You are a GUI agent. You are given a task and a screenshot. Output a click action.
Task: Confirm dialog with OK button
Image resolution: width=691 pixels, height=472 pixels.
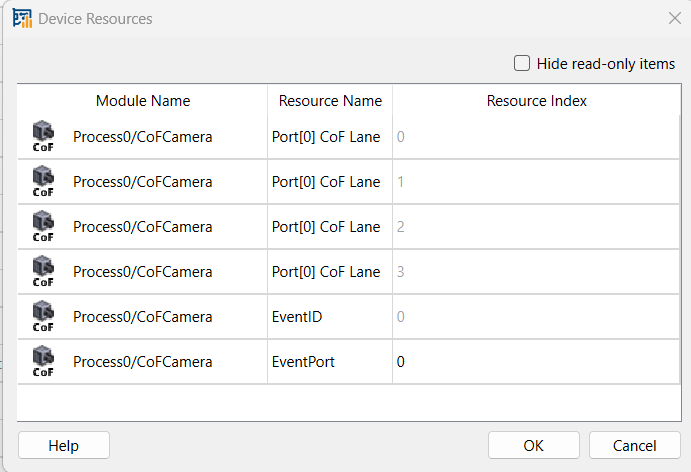tap(534, 446)
